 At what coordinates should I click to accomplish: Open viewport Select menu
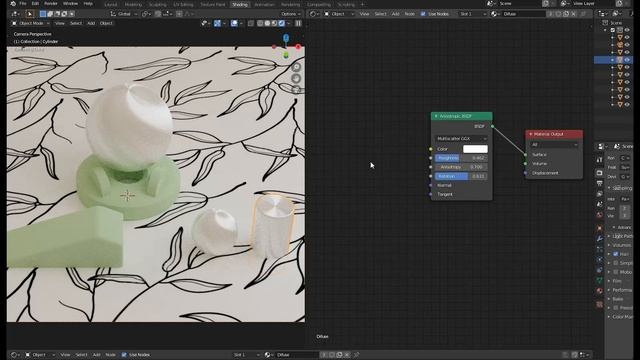(x=76, y=23)
